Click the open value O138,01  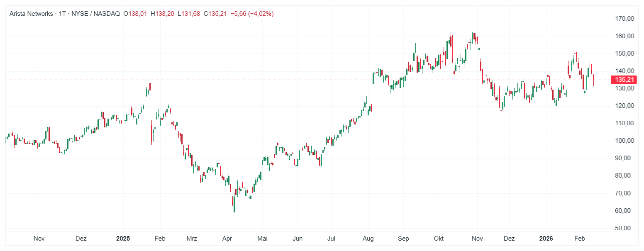coord(135,14)
